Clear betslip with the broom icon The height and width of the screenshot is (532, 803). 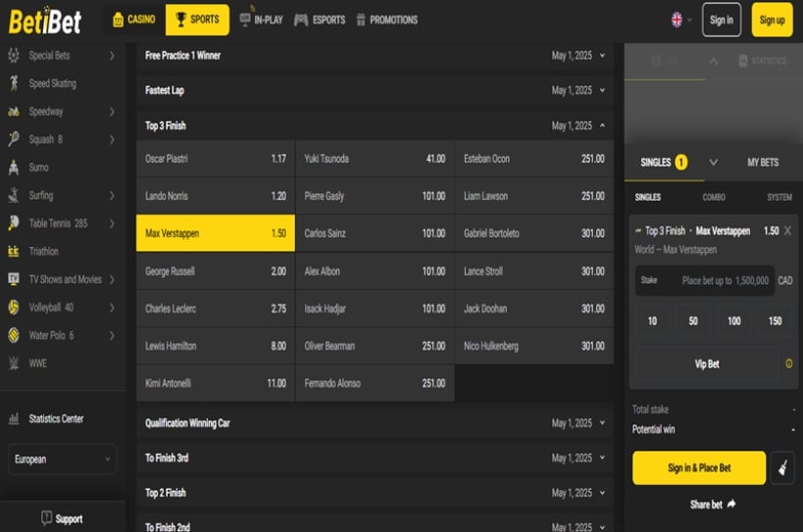[782, 467]
